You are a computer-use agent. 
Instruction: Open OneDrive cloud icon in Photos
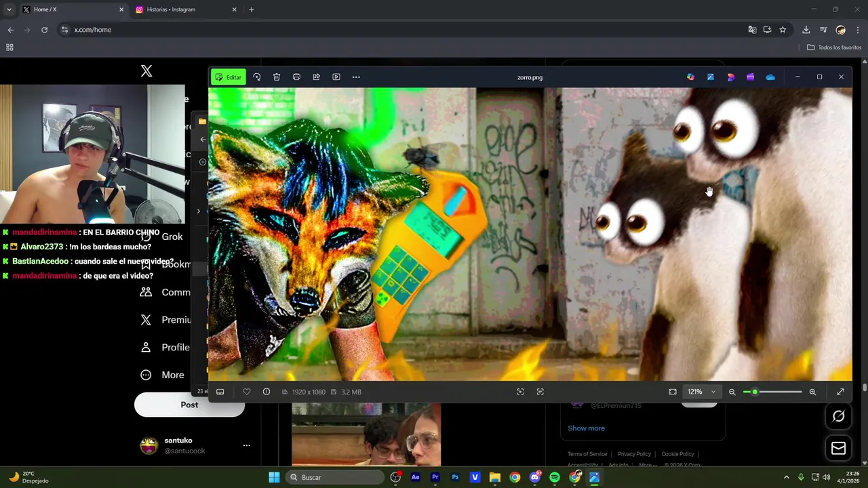[x=770, y=77]
